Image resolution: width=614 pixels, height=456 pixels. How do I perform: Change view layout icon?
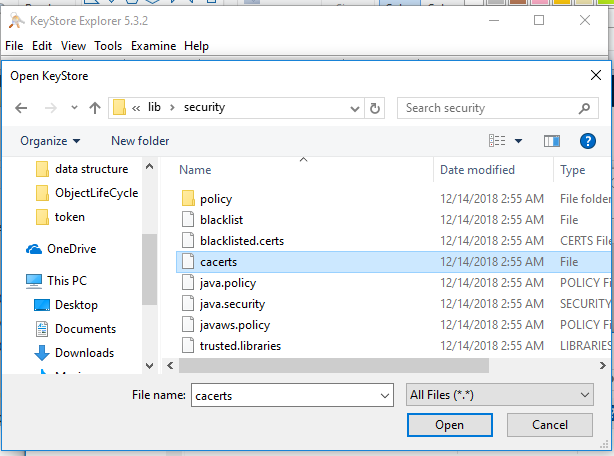tap(497, 141)
